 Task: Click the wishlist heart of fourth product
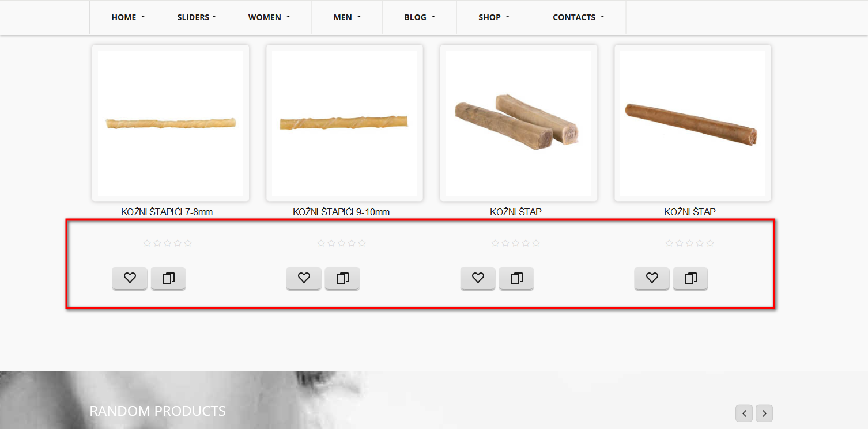652,278
